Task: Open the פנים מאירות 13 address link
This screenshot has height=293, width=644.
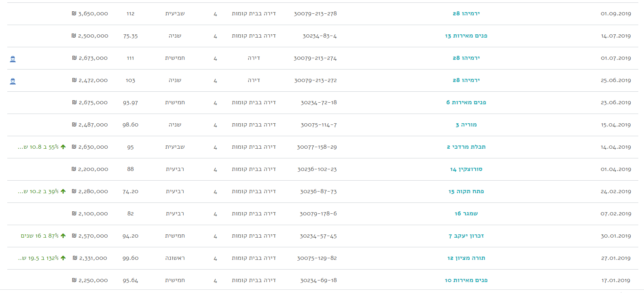Action: click(466, 36)
